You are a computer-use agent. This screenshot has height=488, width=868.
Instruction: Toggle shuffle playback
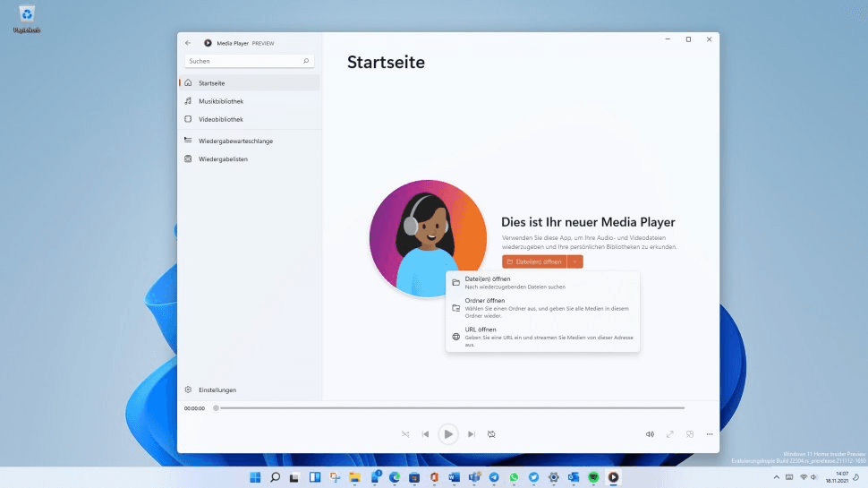coord(405,434)
